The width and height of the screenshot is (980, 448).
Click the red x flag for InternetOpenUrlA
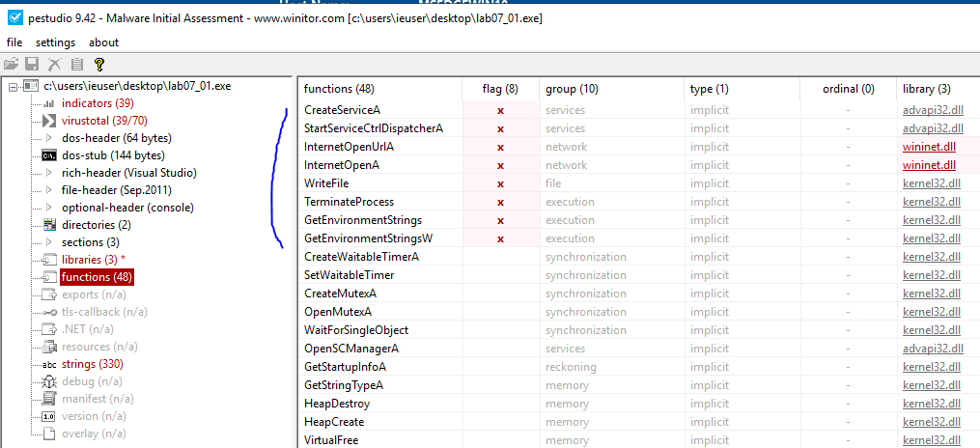click(x=500, y=148)
